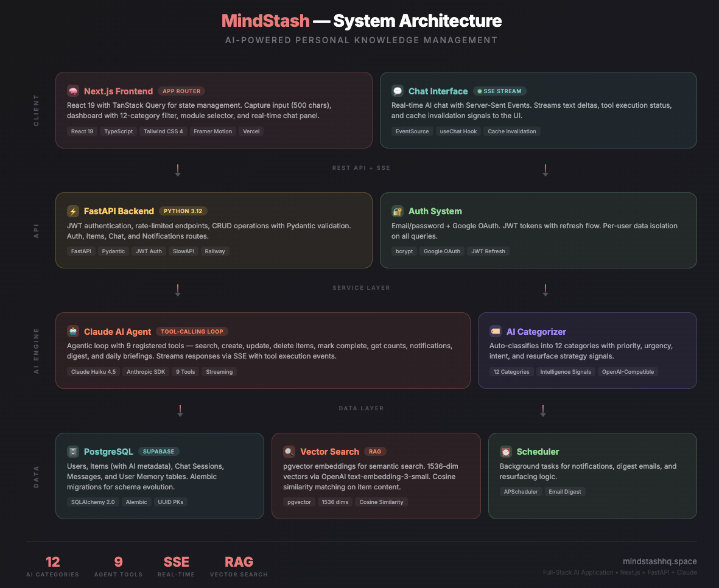
Task: Click the PostgreSQL database card icon
Action: (x=74, y=452)
